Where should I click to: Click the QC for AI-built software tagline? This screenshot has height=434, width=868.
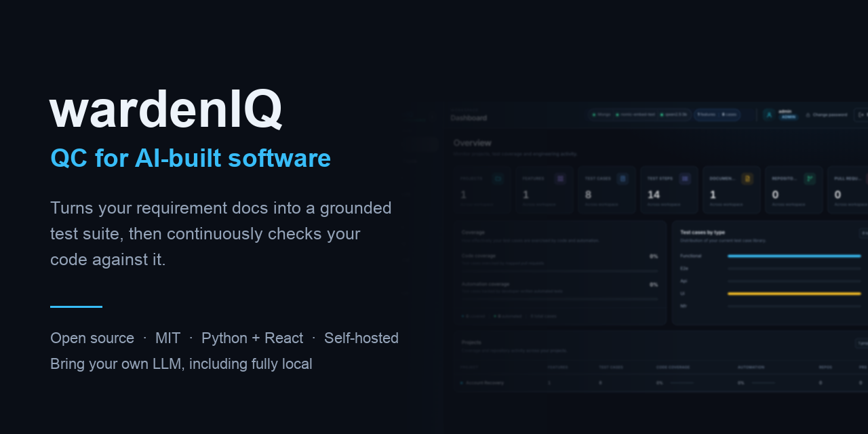[191, 158]
